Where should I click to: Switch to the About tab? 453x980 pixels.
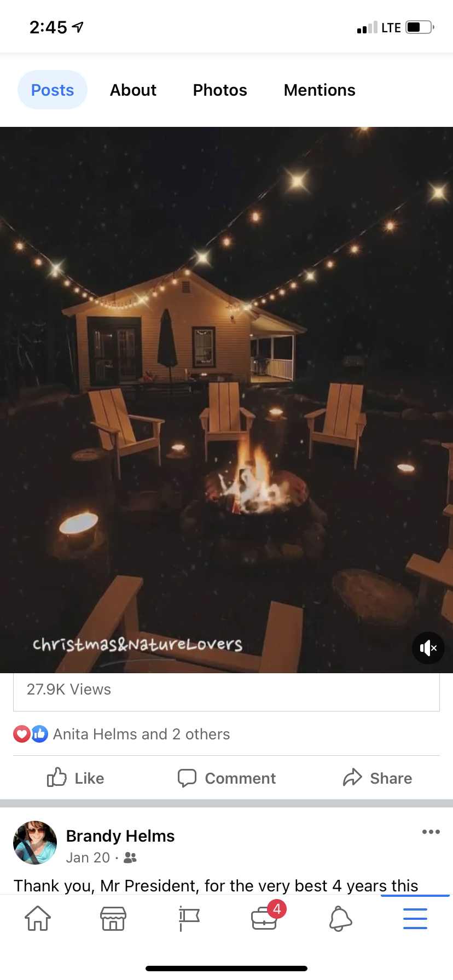point(133,90)
